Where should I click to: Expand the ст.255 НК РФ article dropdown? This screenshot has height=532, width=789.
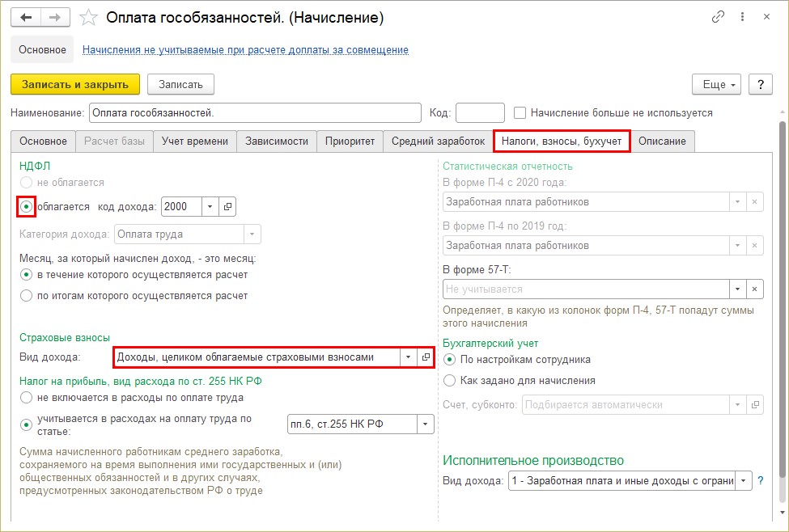pos(425,424)
